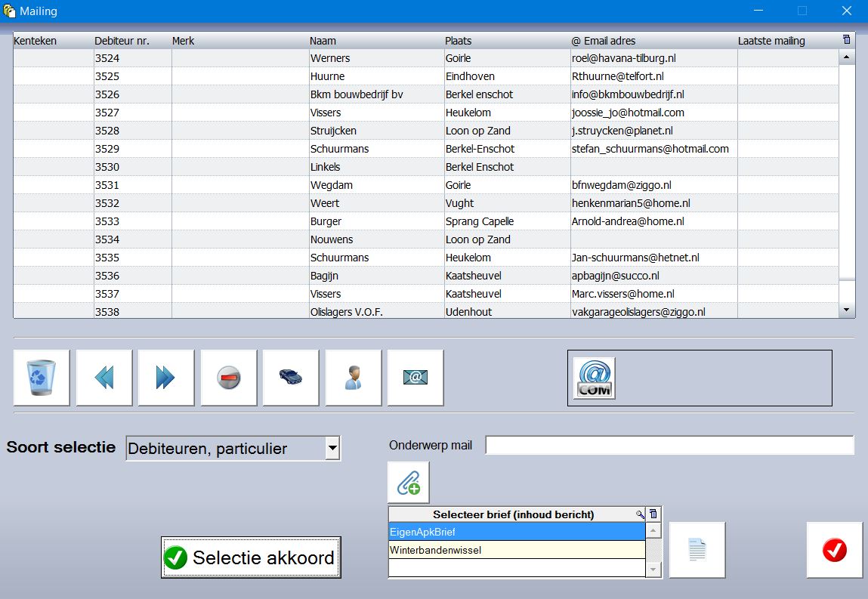This screenshot has width=868, height=599.
Task: Click the recycle bin delete icon
Action: pyautogui.click(x=42, y=378)
